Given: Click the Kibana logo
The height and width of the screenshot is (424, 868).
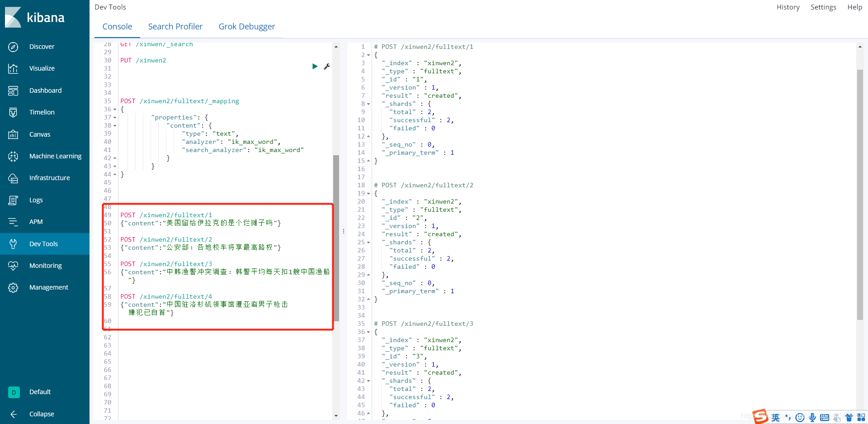Looking at the screenshot, I should [35, 17].
